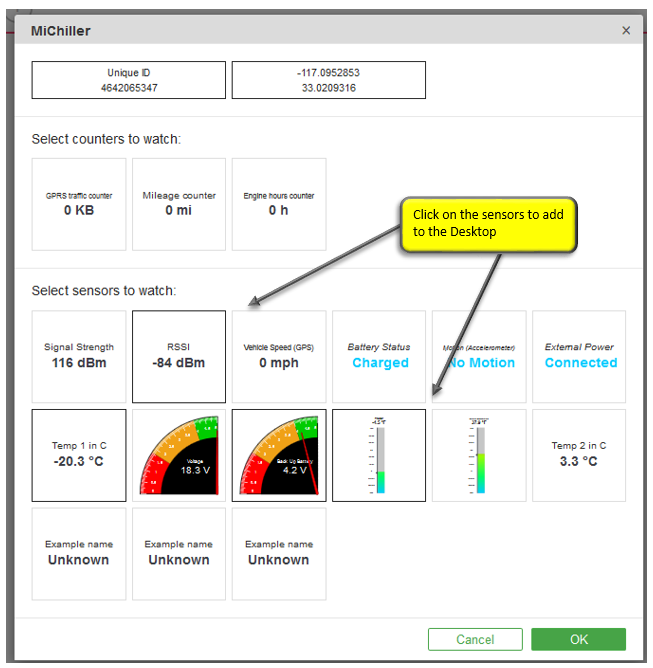
Task: Select the Mileage counter tile
Action: [179, 204]
